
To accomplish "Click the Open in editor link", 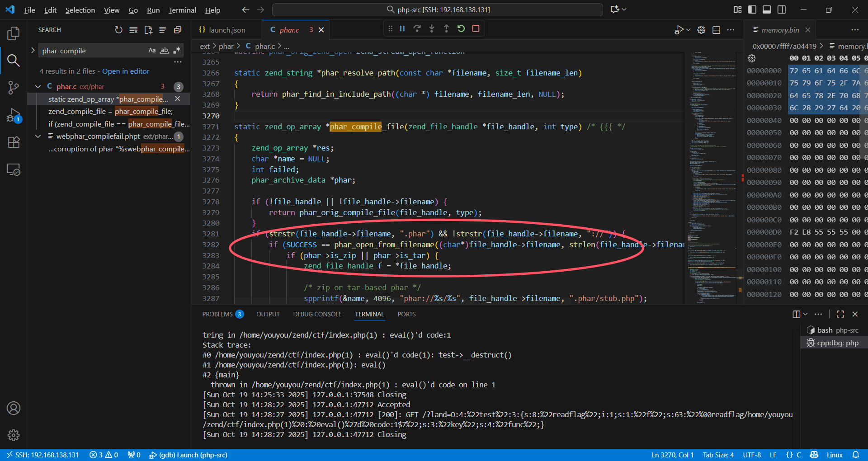I will pyautogui.click(x=126, y=71).
